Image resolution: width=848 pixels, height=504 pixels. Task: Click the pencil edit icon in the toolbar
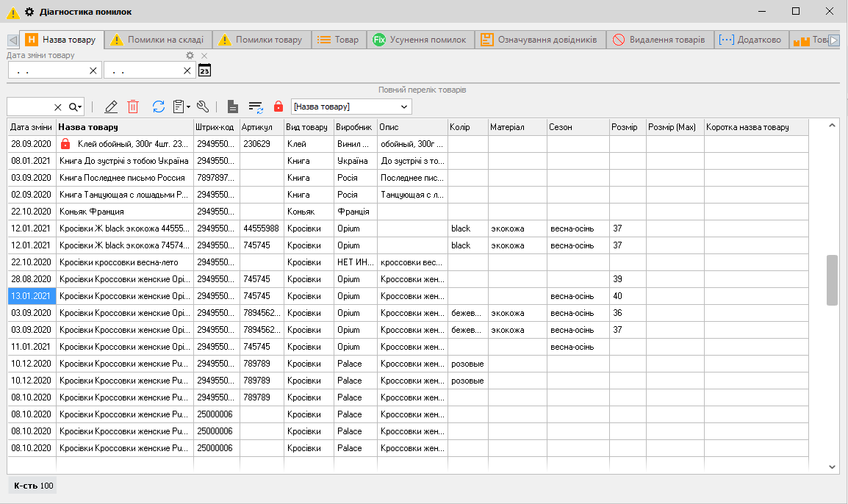[111, 107]
